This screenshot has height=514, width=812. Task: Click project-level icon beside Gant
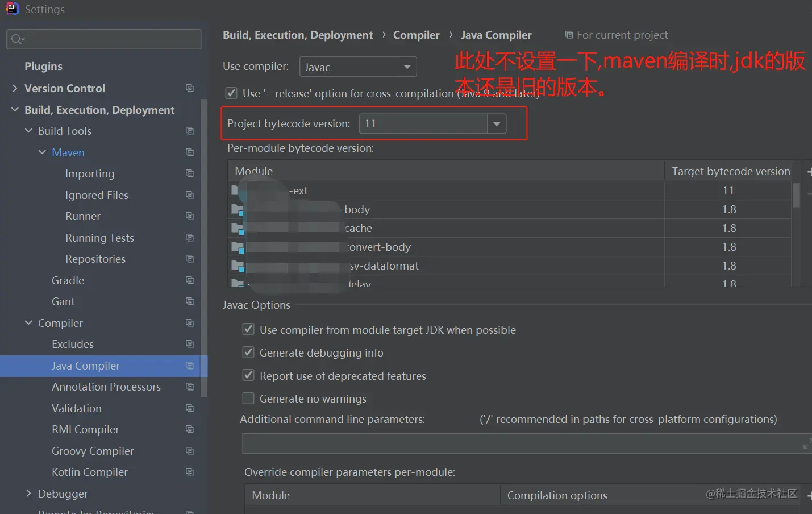coord(190,301)
